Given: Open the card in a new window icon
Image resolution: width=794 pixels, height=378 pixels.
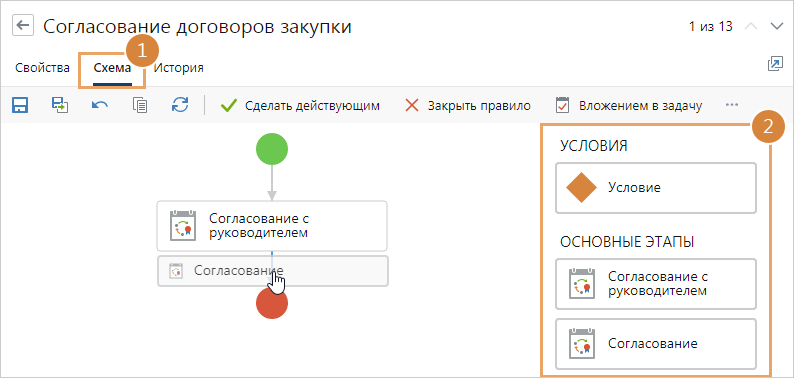Looking at the screenshot, I should 775,64.
